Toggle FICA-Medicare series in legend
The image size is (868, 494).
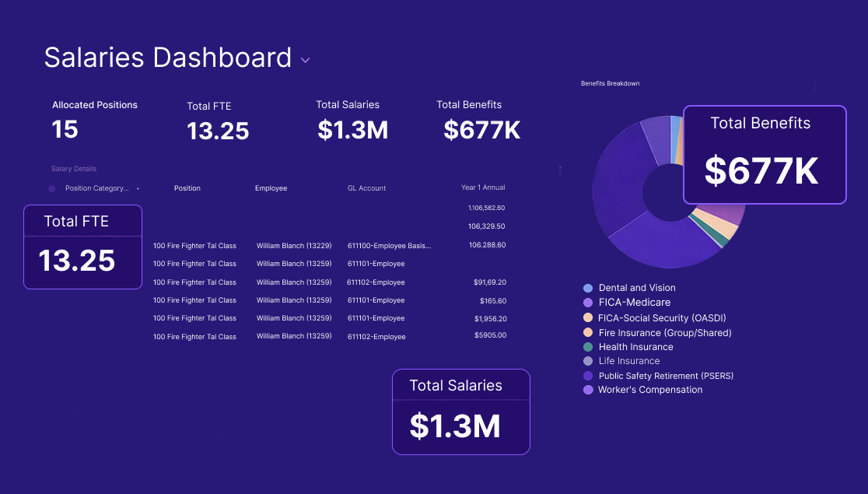(634, 303)
